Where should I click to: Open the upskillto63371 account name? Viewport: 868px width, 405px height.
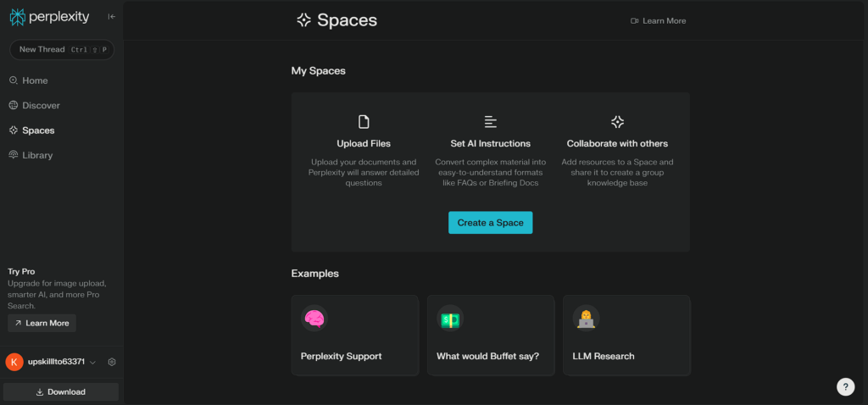(57, 362)
